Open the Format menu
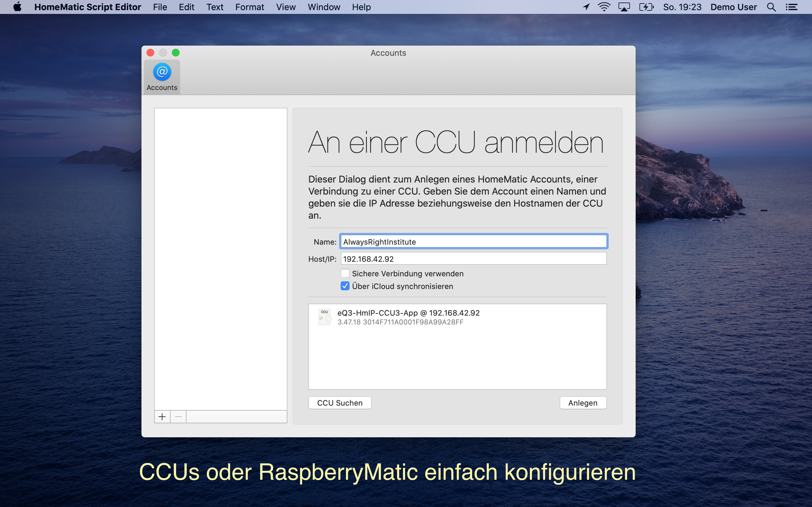Viewport: 812px width, 507px height. [249, 7]
